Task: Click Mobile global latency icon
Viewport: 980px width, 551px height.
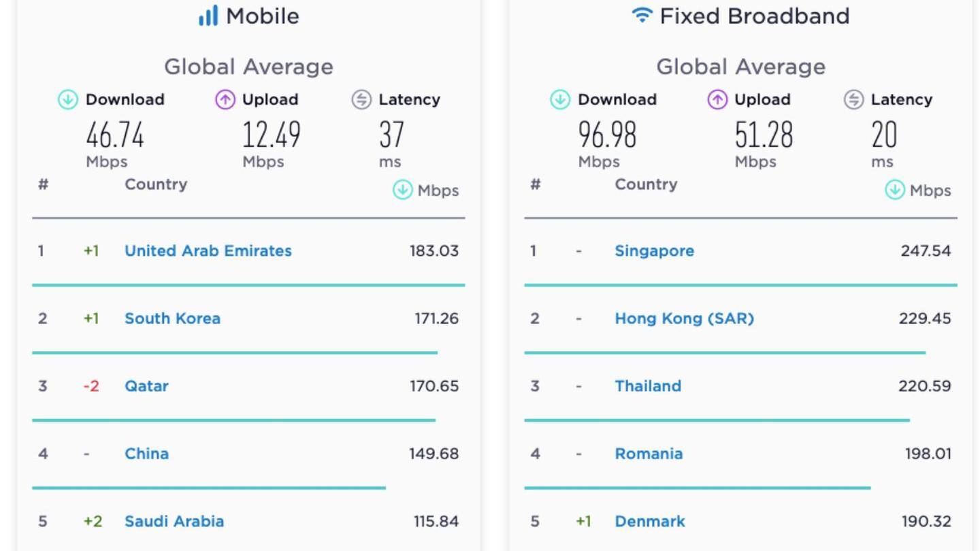Action: click(x=361, y=100)
